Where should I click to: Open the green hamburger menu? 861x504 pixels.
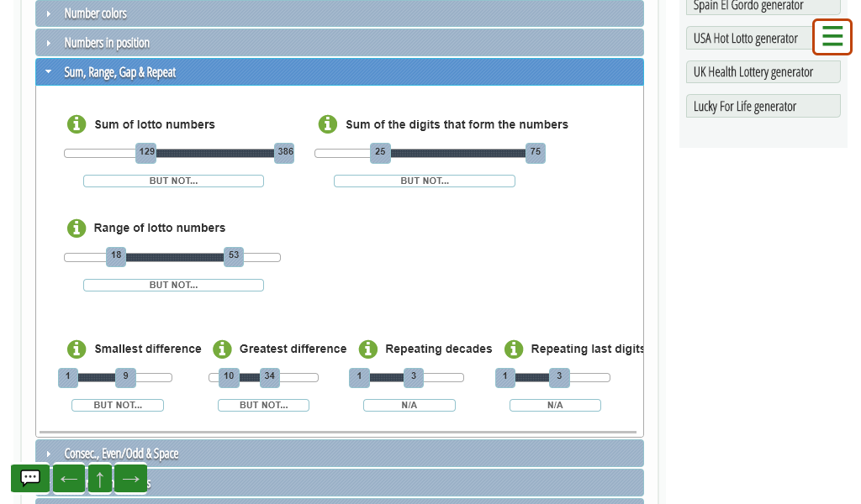pos(832,37)
